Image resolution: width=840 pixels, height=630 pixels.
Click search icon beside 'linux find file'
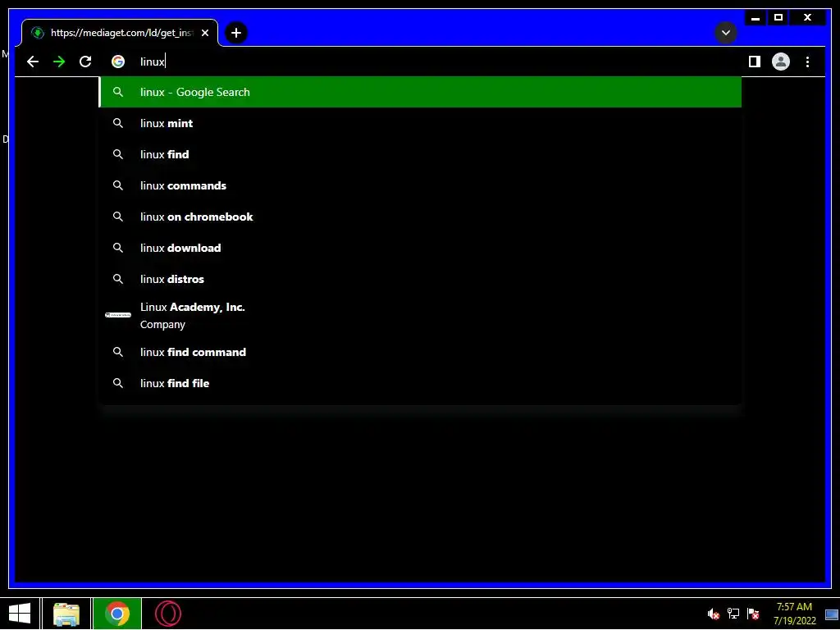pos(118,383)
